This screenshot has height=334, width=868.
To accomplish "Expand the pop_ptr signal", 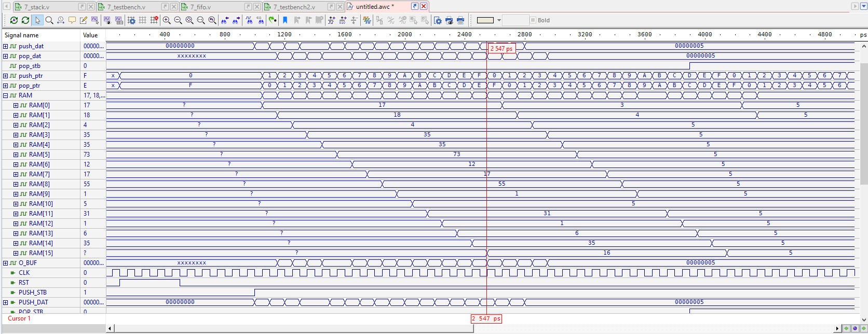I will [x=6, y=86].
